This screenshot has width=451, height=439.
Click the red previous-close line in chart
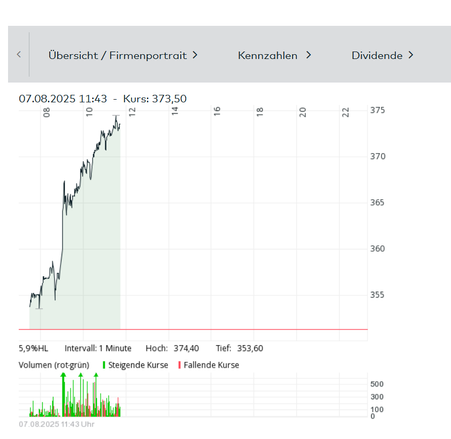(193, 329)
